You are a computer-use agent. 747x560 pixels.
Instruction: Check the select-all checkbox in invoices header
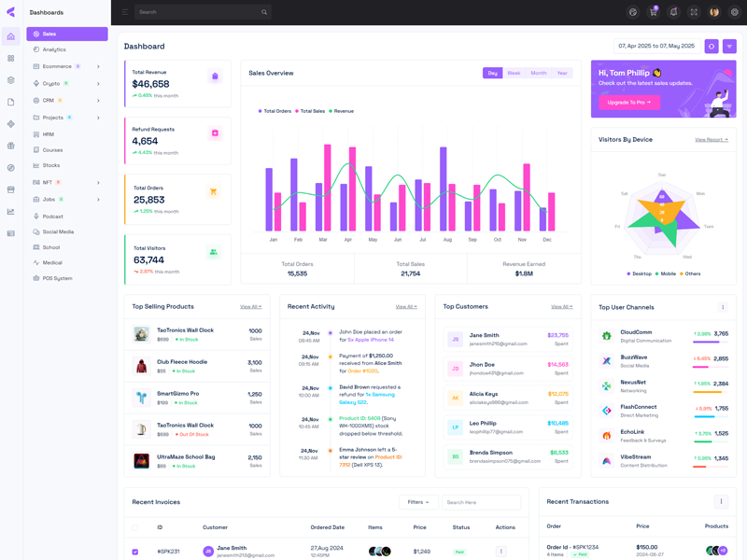[135, 527]
